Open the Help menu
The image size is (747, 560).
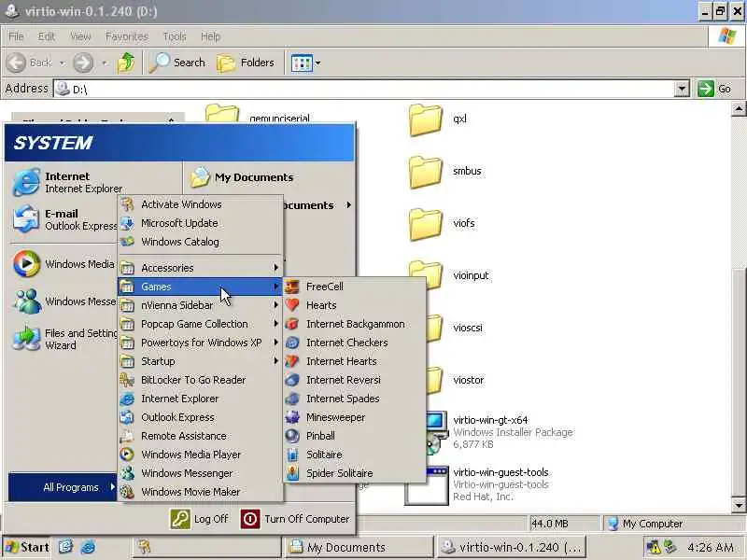point(210,36)
